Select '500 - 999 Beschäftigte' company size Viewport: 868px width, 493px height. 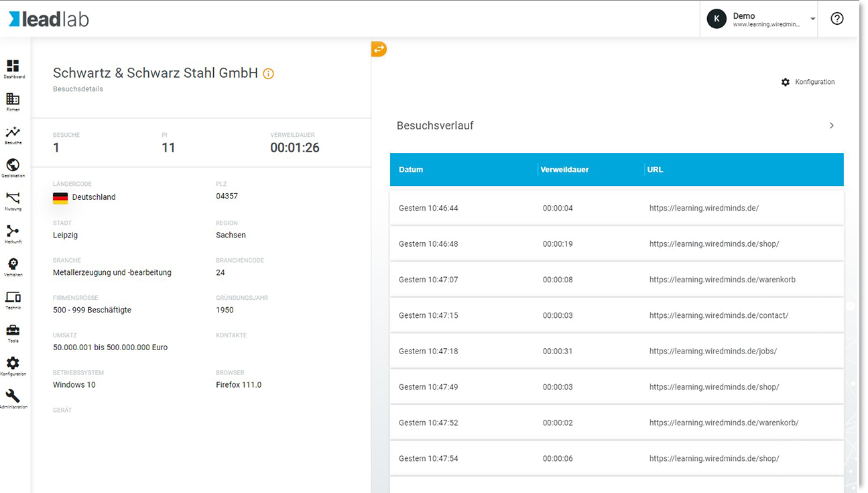pyautogui.click(x=92, y=311)
